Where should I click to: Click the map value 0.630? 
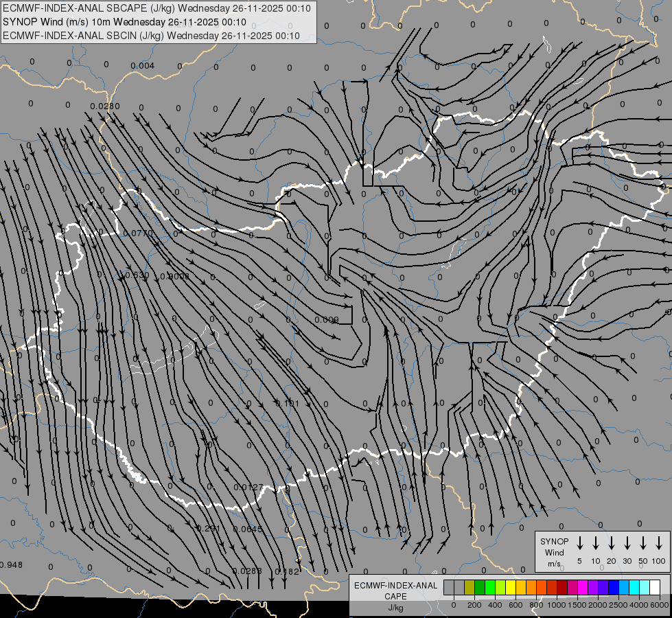click(137, 275)
